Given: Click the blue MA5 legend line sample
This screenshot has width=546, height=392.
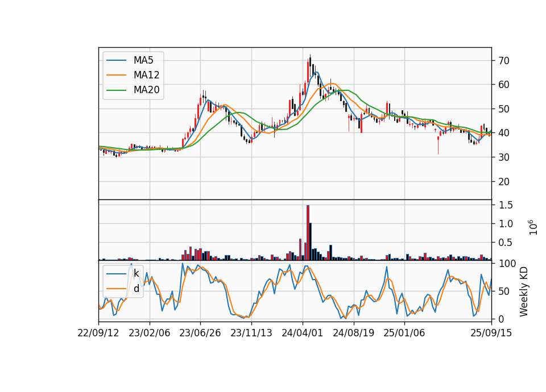Looking at the screenshot, I should pyautogui.click(x=116, y=60).
